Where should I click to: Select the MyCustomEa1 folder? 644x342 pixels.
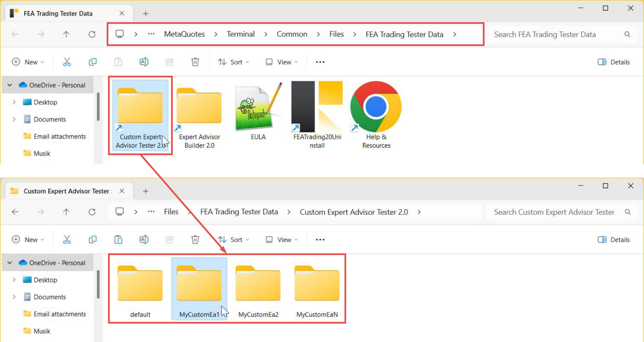pos(199,289)
